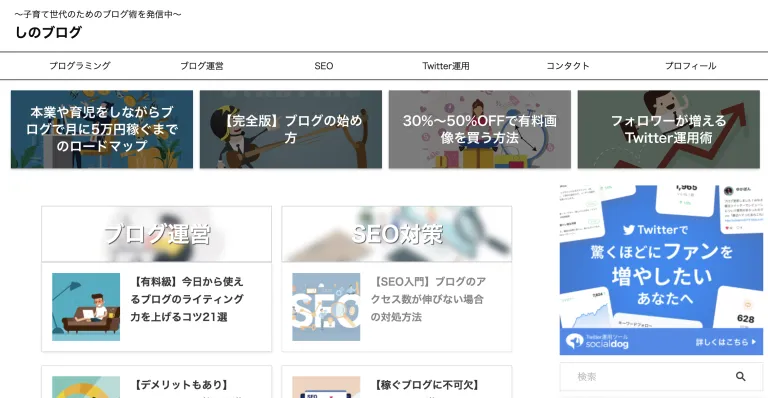768x398 pixels.
Task: Open the SEO menu item
Action: pos(324,66)
